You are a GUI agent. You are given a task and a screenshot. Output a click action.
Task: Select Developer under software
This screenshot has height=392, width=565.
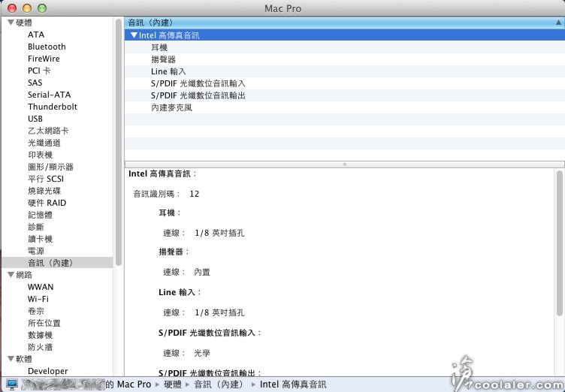pos(47,371)
